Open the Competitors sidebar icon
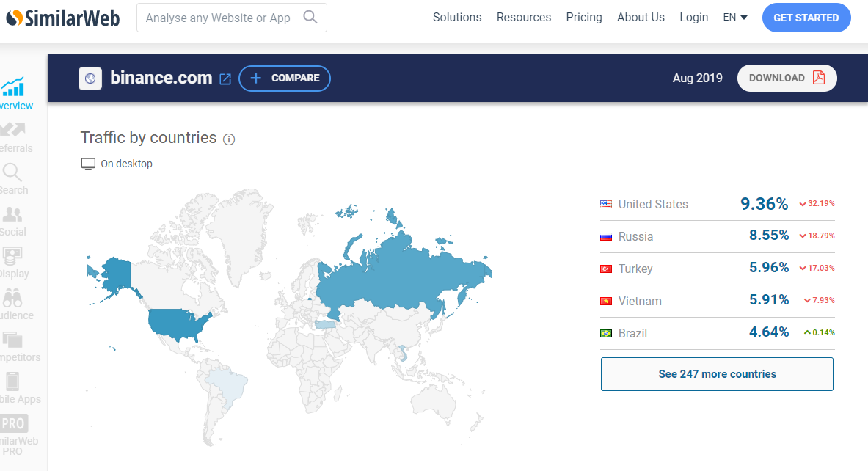This screenshot has height=471, width=868. click(12, 339)
